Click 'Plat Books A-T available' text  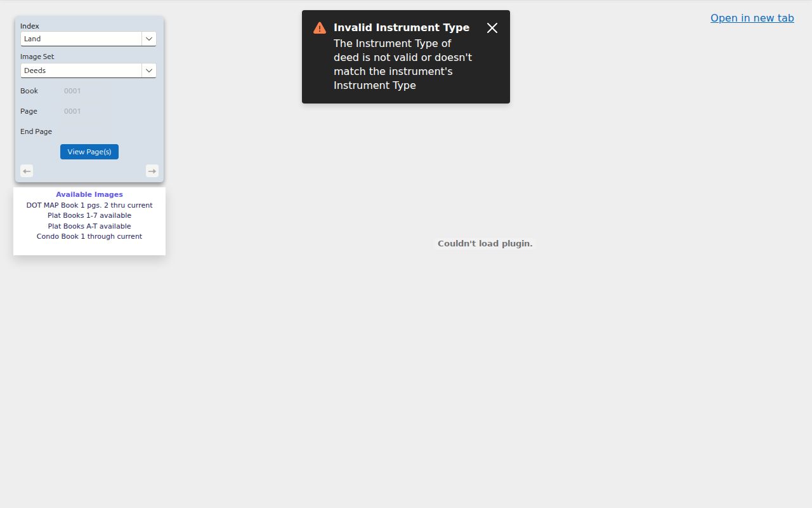89,226
